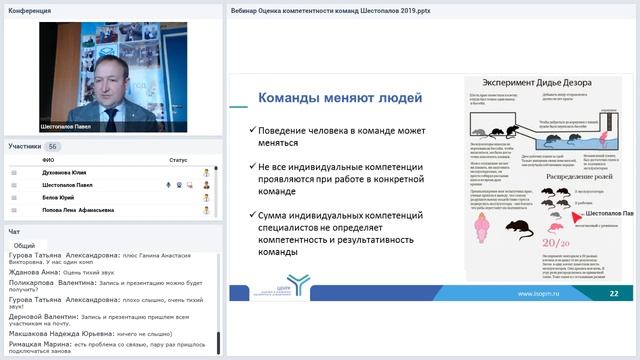Click user avatar icon in Белов Юрий row
The image size is (640, 360).
tap(207, 198)
